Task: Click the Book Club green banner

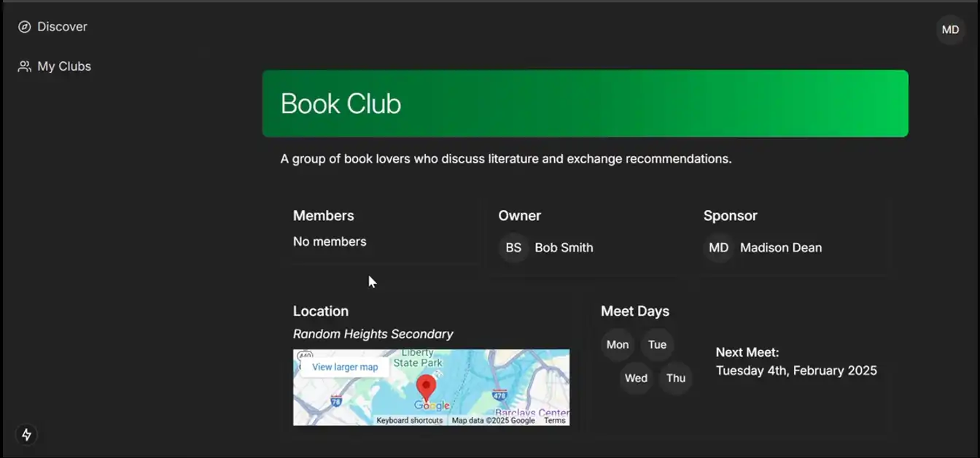Action: pos(586,103)
